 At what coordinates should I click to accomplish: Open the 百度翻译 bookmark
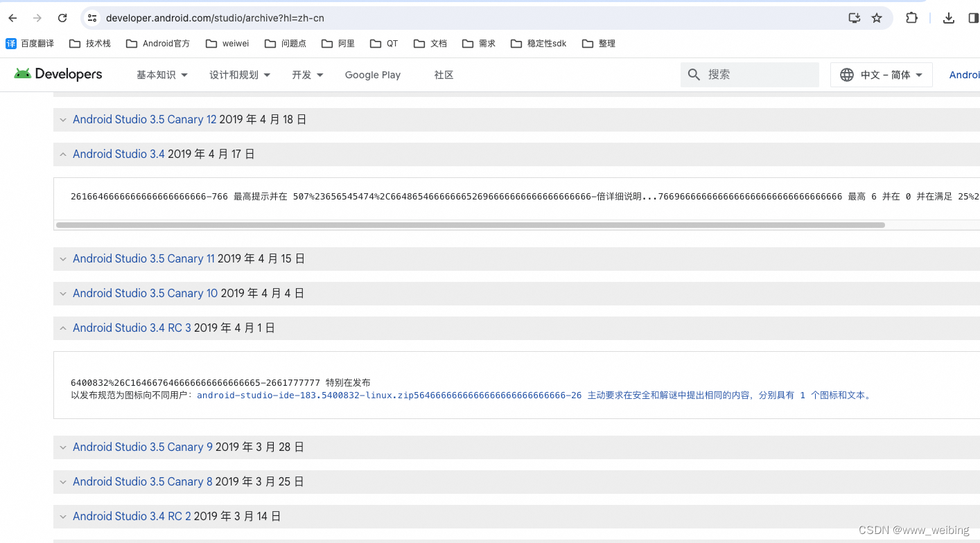coord(30,44)
